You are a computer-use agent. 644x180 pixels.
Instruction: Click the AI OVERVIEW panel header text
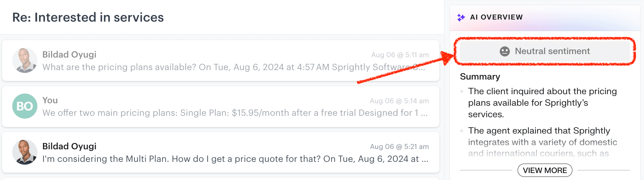pos(496,17)
